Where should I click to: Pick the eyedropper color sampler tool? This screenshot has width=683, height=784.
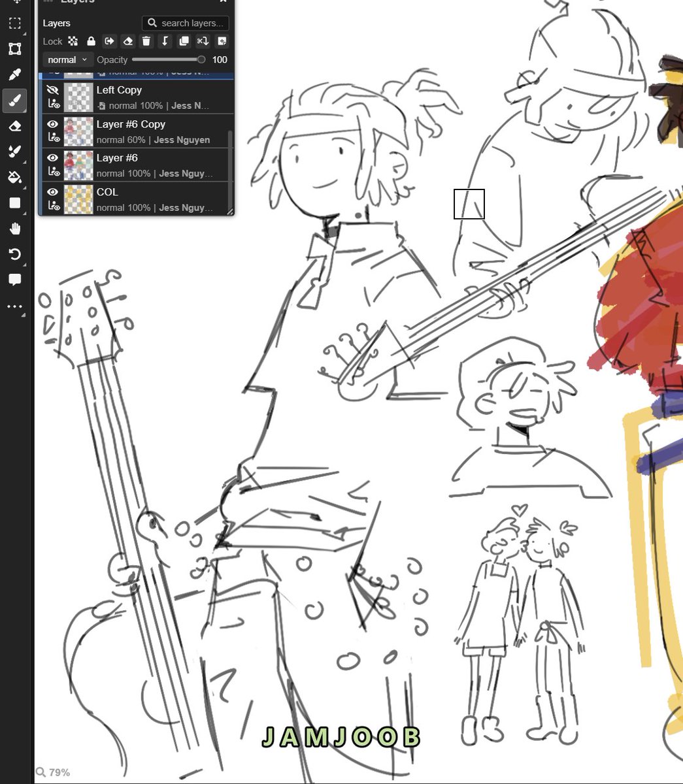(14, 74)
